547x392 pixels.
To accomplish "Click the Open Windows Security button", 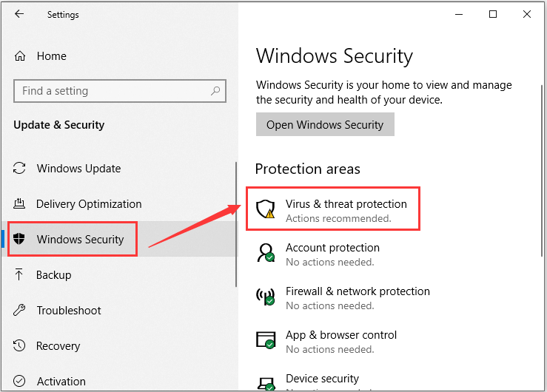I will [x=325, y=124].
